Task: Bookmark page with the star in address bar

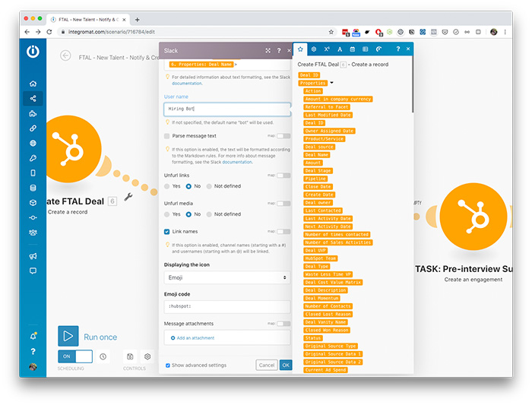Action: [331, 32]
